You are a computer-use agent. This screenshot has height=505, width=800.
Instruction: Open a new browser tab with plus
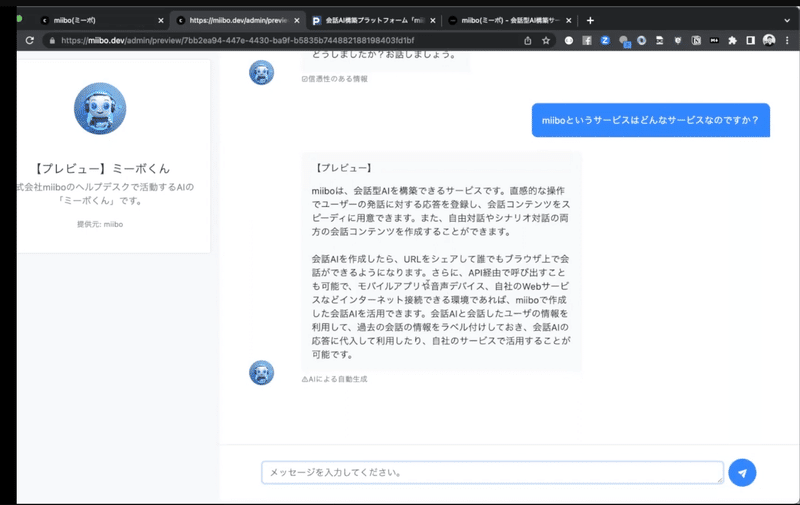coord(590,20)
